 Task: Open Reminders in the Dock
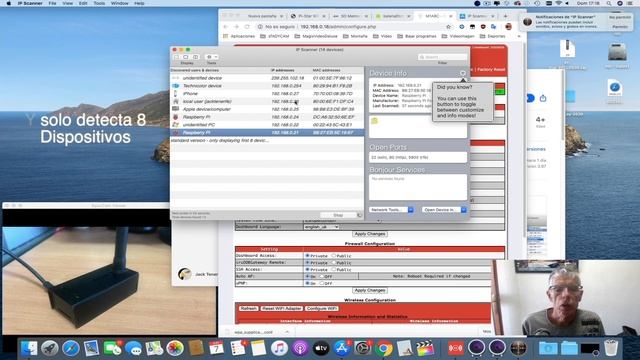[238, 348]
